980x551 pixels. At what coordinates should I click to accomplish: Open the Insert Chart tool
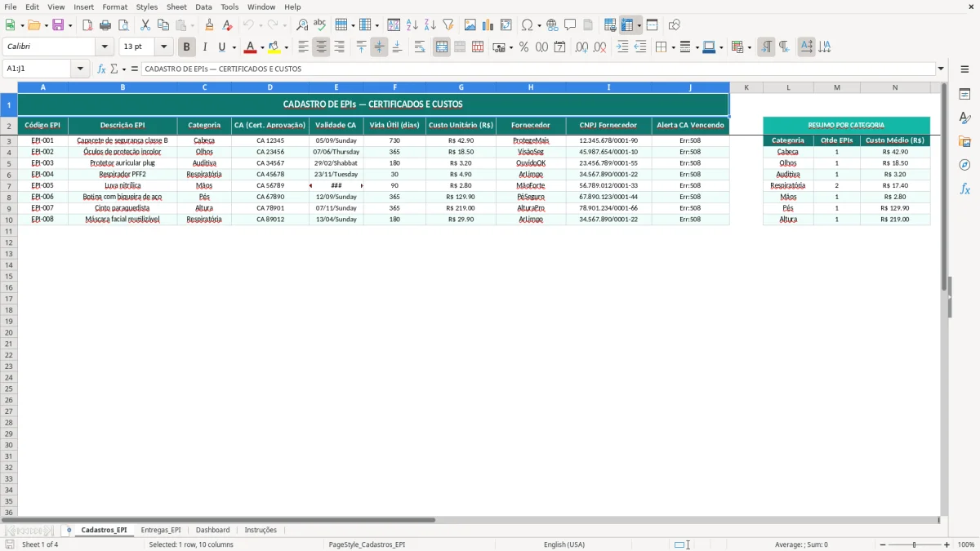click(488, 24)
